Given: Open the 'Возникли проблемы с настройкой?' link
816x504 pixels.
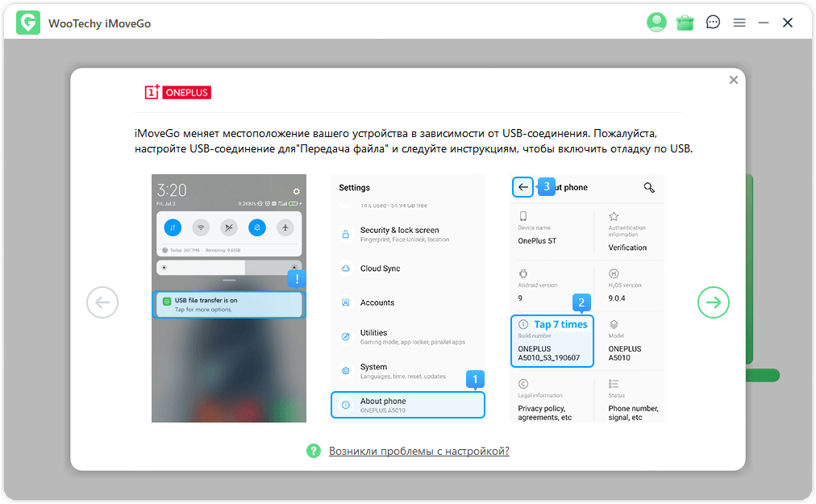Looking at the screenshot, I should (x=418, y=451).
